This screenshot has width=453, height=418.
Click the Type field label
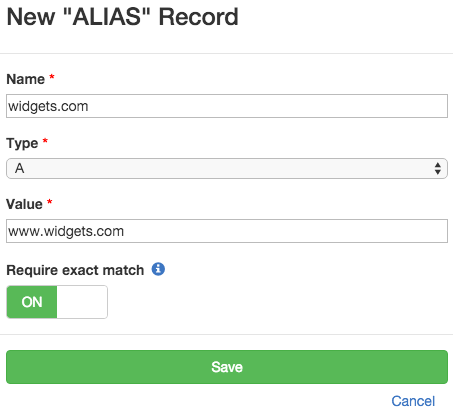point(22,144)
